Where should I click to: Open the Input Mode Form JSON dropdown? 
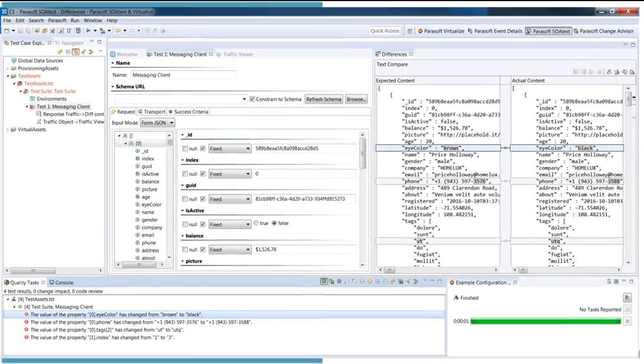[x=158, y=123]
